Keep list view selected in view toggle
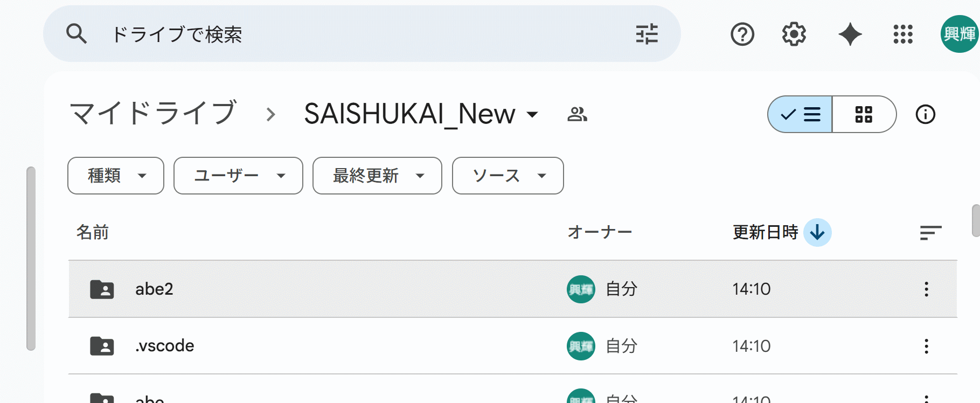The height and width of the screenshot is (403, 980). (800, 114)
